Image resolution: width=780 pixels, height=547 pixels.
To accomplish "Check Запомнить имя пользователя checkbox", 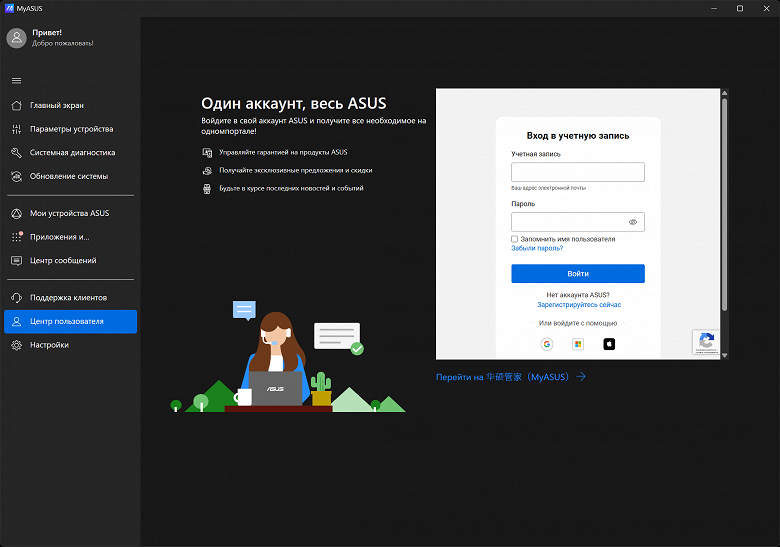I will [514, 239].
